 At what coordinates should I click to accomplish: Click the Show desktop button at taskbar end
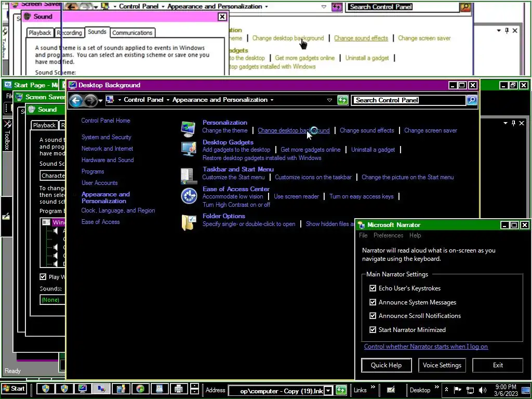[526, 390]
